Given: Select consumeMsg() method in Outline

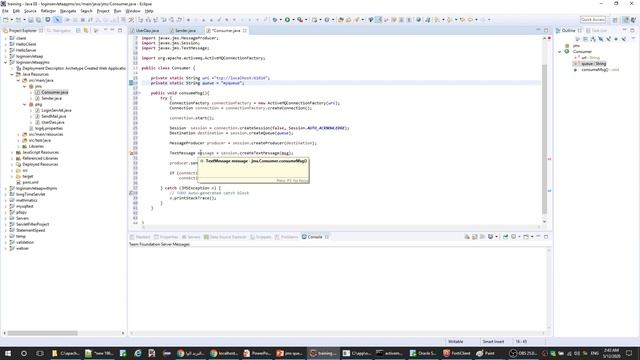Looking at the screenshot, I should (594, 70).
